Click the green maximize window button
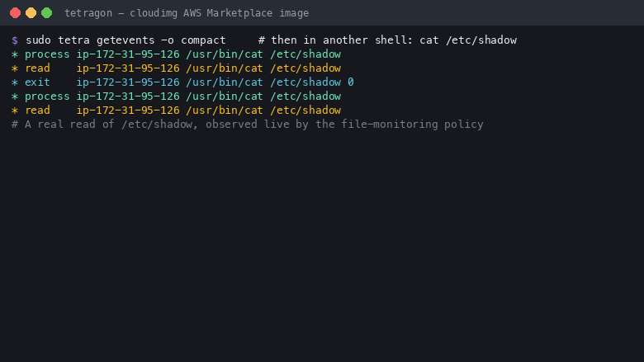The image size is (644, 362). [47, 13]
